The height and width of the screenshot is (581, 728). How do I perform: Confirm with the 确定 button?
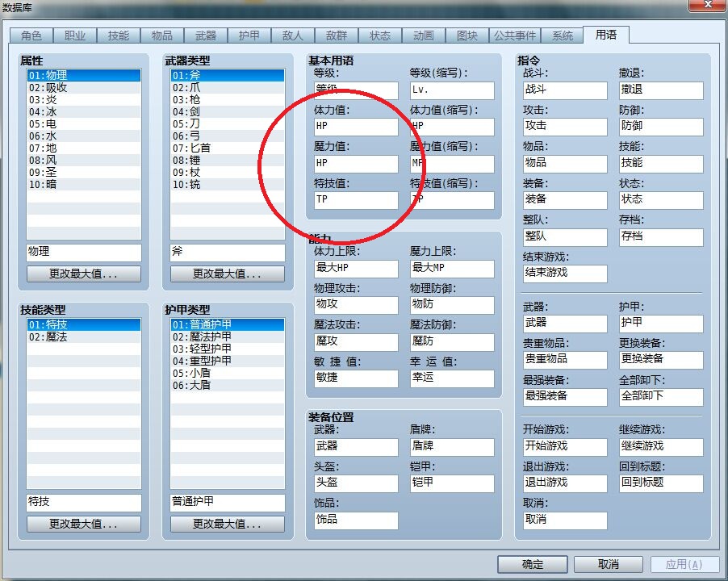point(533,564)
